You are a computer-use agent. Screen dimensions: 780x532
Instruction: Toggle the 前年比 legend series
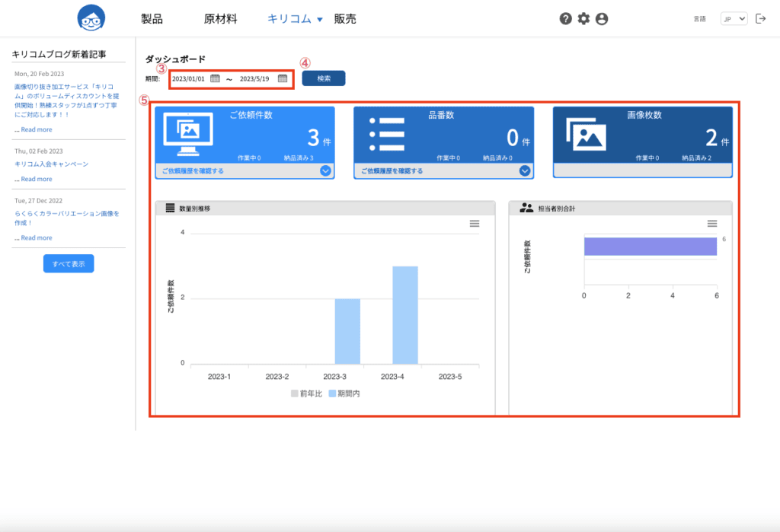(306, 393)
